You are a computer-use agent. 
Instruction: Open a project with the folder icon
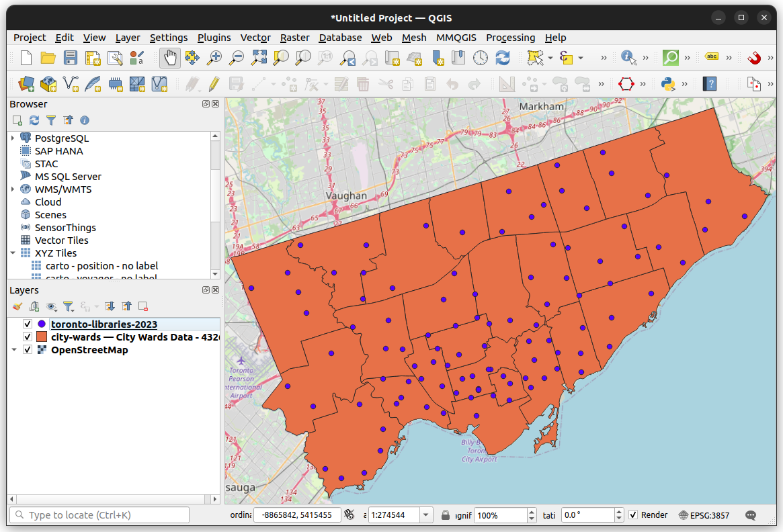pos(48,58)
